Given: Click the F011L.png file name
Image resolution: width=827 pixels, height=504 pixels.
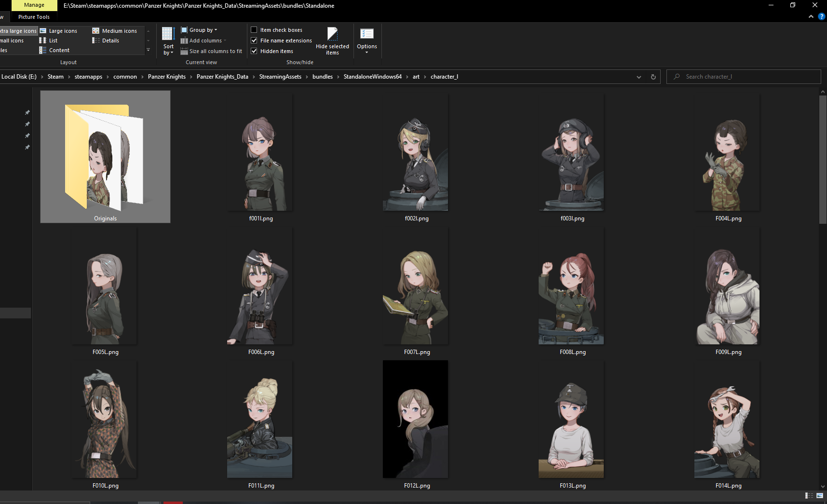Looking at the screenshot, I should coord(261,486).
